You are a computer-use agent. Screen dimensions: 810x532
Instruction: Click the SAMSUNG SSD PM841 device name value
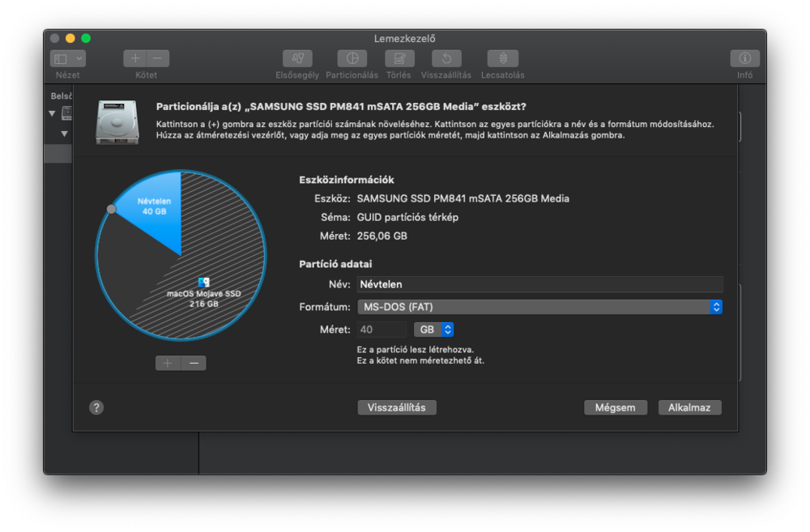click(x=463, y=199)
